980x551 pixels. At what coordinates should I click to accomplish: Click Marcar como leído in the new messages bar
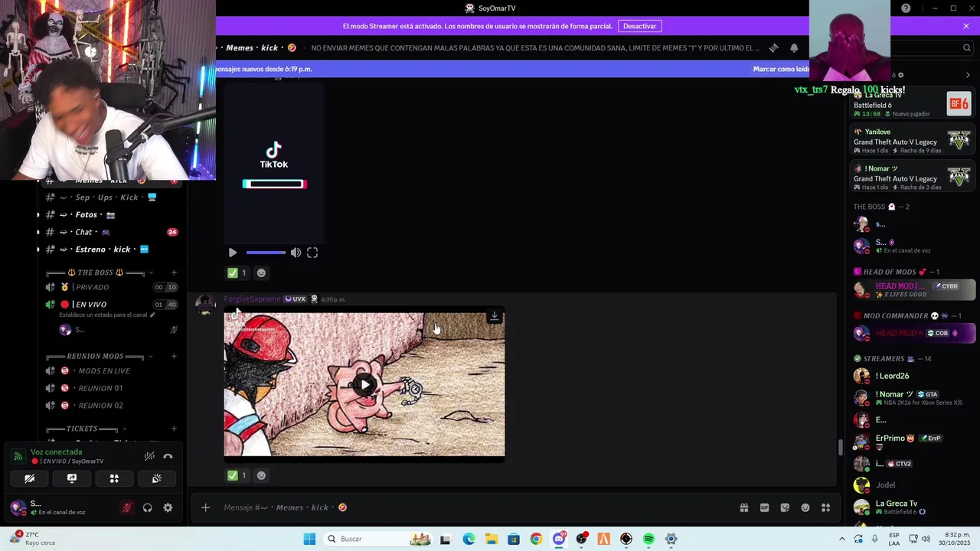[781, 69]
